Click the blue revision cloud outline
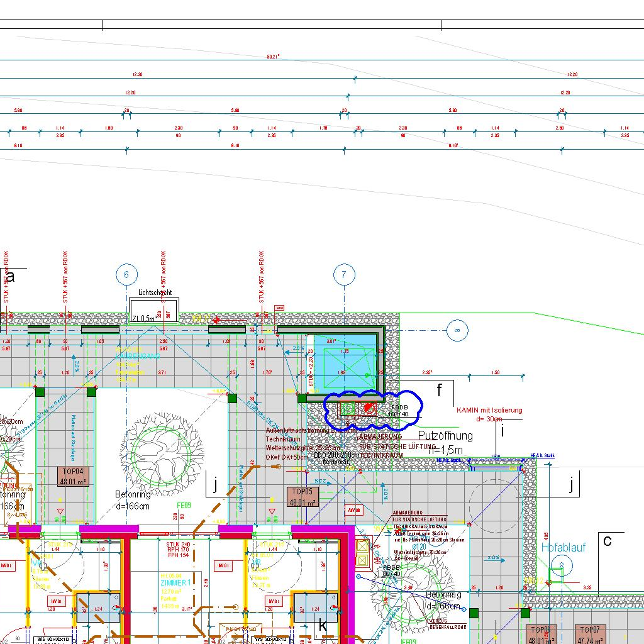The width and height of the screenshot is (644, 644). coord(374,410)
